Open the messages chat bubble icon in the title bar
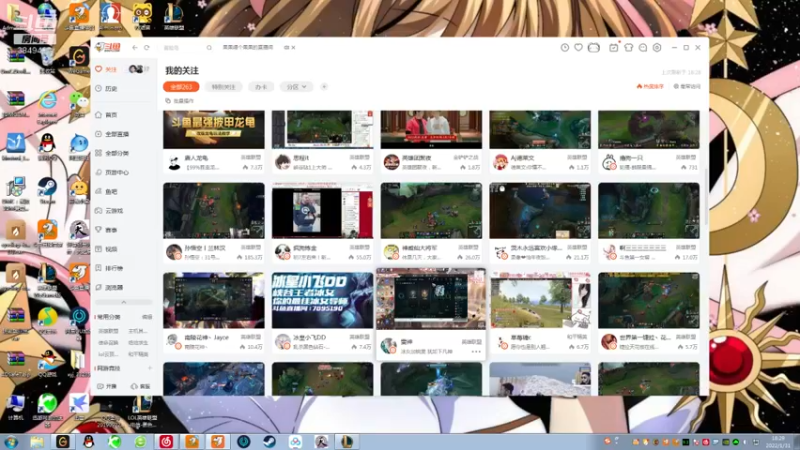Screen dimensions: 800x450 point(643,47)
